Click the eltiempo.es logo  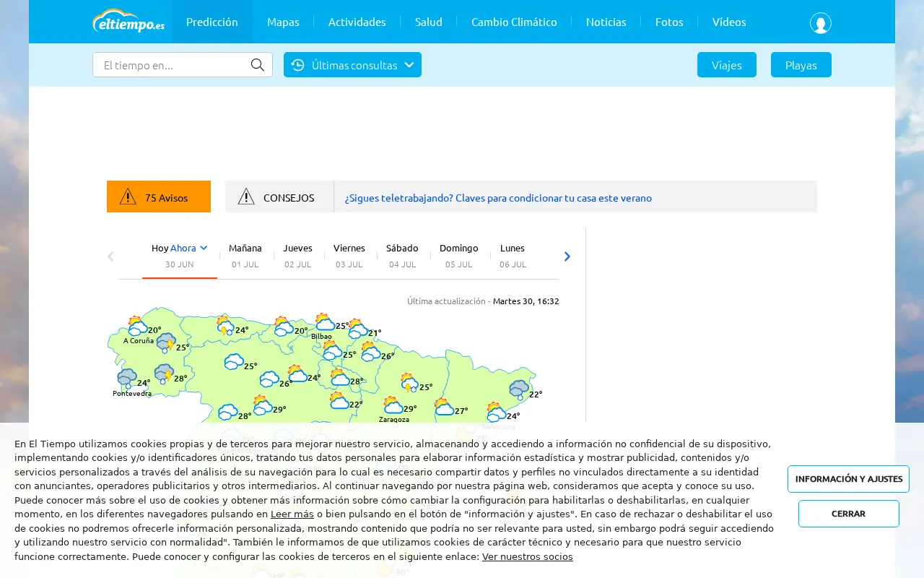pyautogui.click(x=128, y=22)
